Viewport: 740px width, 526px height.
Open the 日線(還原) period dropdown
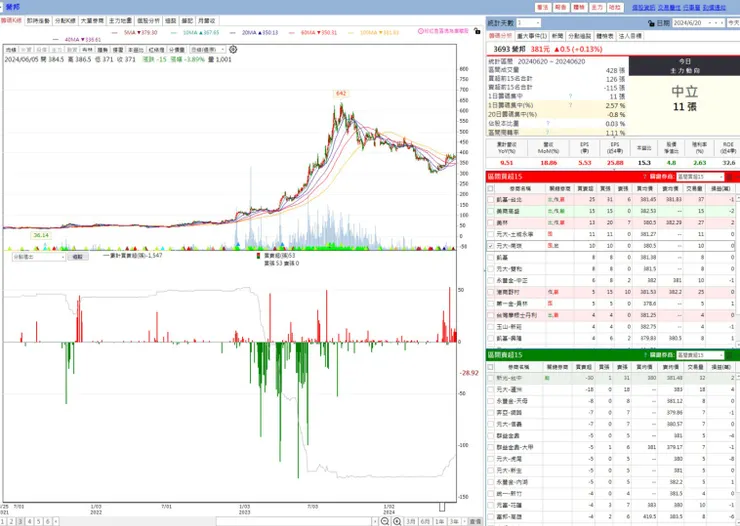[208, 50]
